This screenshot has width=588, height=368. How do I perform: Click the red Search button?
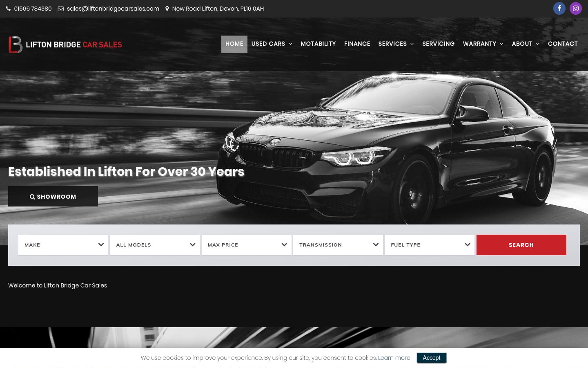(x=521, y=245)
